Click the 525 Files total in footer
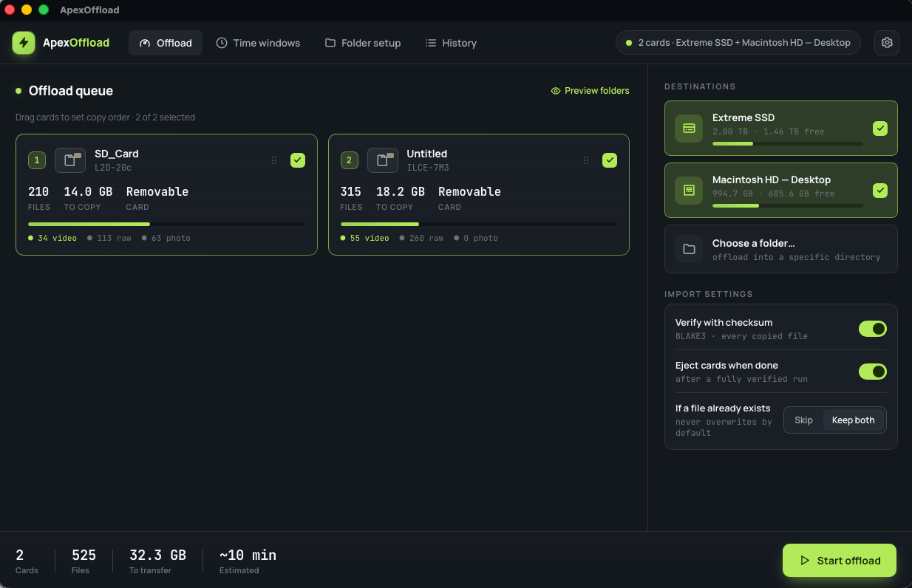Image resolution: width=912 pixels, height=588 pixels. point(84,555)
